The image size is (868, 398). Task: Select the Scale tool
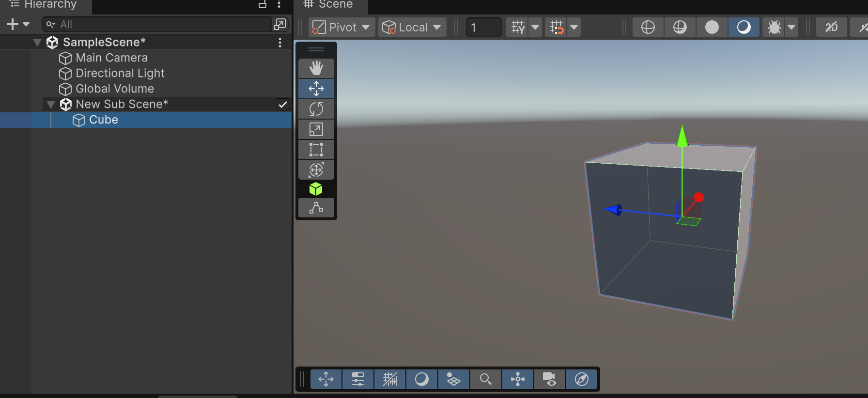[x=316, y=129]
